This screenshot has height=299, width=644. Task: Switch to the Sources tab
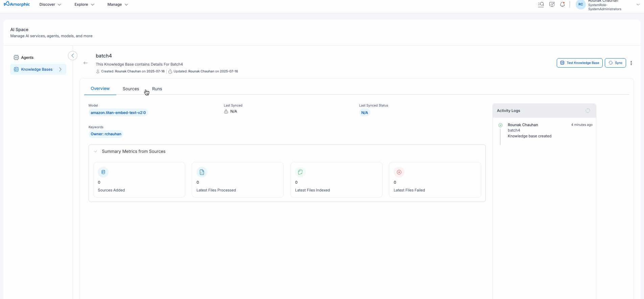point(131,89)
